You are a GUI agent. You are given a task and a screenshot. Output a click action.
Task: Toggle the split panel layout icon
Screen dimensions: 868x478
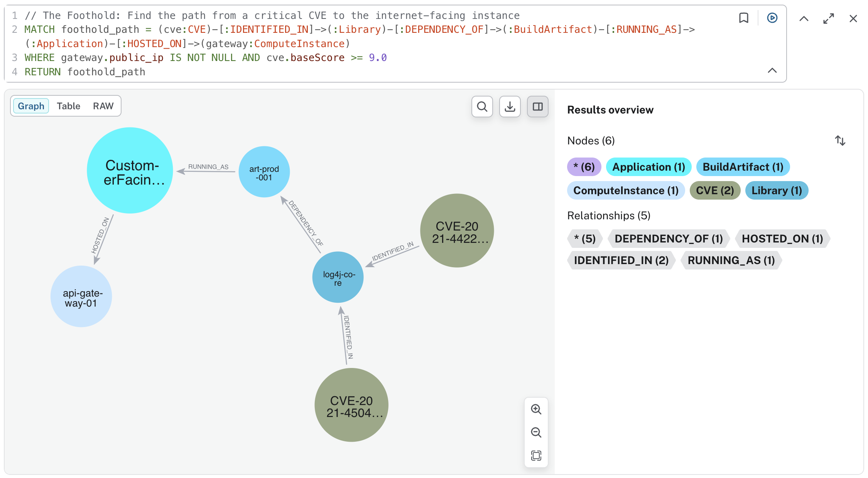pyautogui.click(x=537, y=107)
